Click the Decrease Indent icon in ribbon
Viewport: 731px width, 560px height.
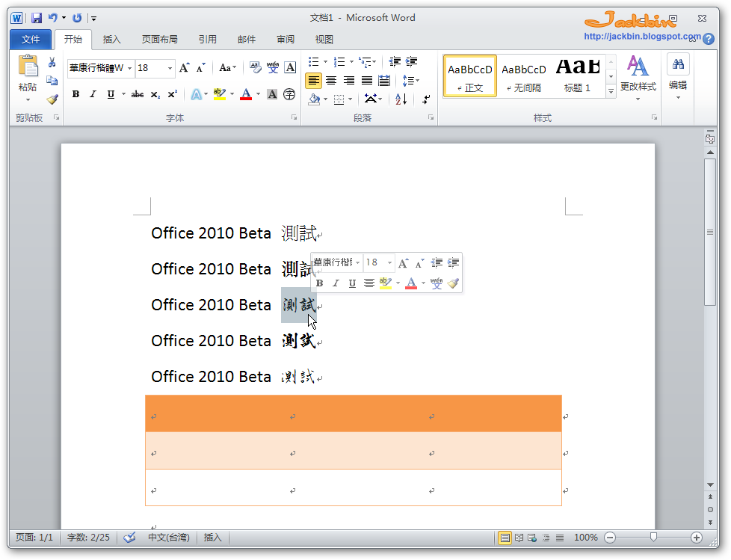395,61
